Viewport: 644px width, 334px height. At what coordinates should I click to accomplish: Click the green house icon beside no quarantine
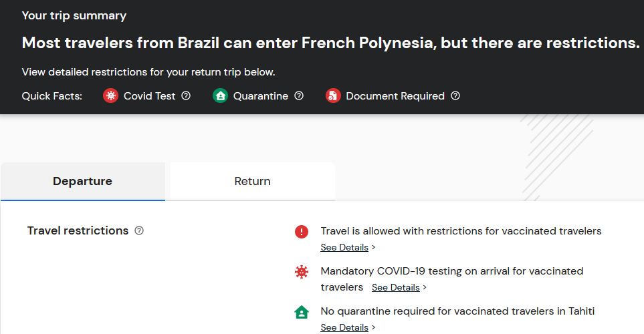coord(302,312)
